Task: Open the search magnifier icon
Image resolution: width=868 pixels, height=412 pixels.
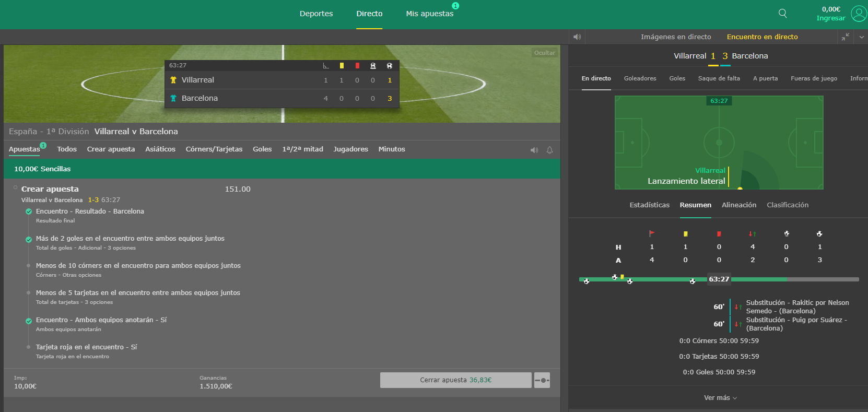Action: (x=782, y=14)
